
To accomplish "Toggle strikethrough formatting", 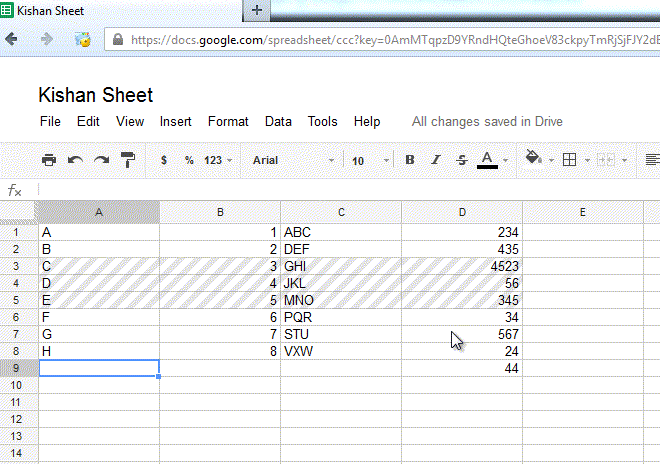I will (462, 160).
